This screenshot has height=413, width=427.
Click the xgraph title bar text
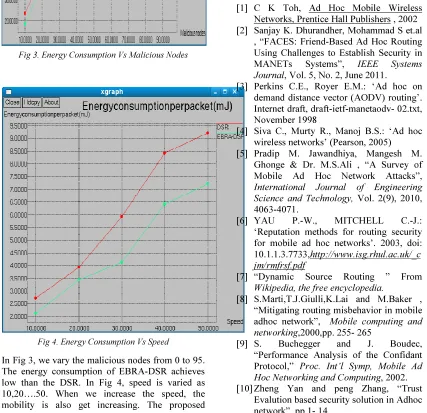tap(112, 92)
